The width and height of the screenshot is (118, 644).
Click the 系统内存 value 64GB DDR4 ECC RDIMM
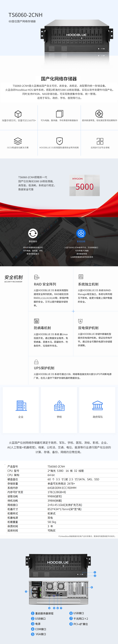click(62, 488)
